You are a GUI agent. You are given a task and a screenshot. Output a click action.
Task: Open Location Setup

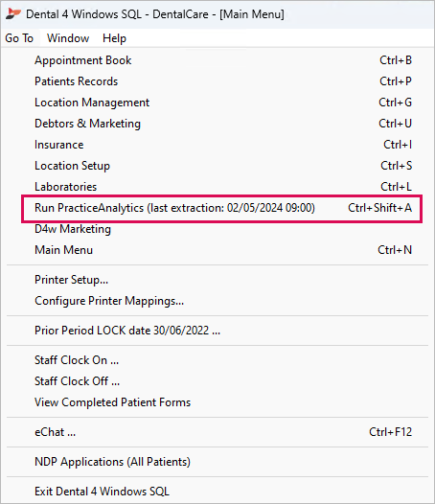click(217, 166)
